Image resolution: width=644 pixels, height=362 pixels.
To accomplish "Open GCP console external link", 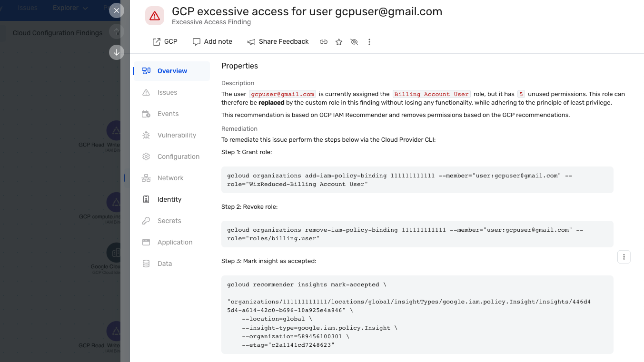I will coord(165,42).
